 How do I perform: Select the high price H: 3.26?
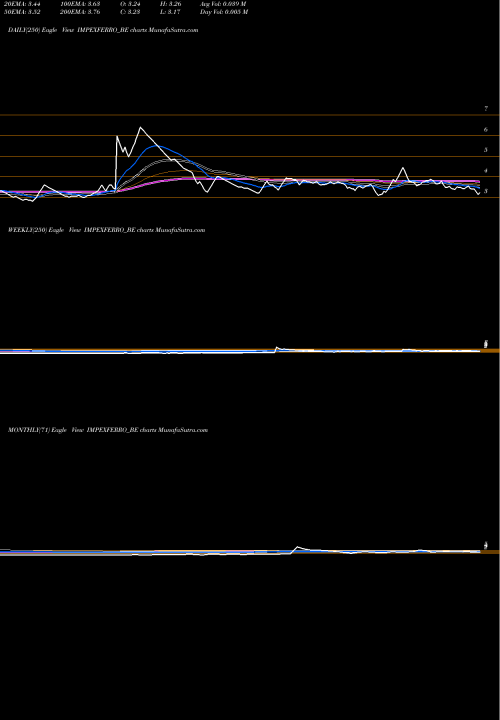pyautogui.click(x=171, y=4)
